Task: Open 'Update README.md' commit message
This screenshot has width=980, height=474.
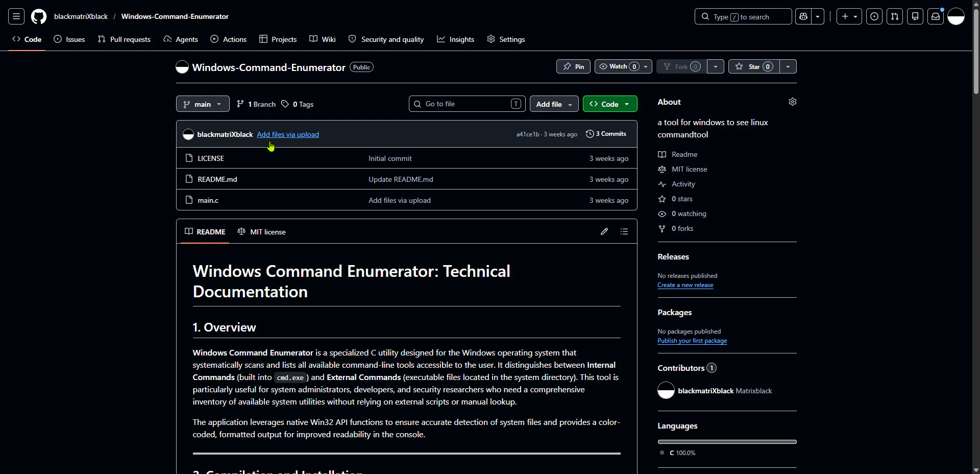Action: [x=401, y=179]
